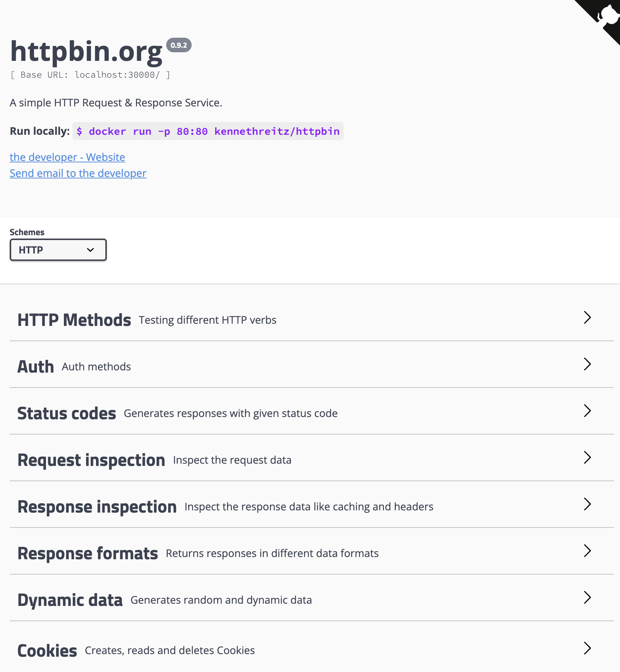Click the 'Base URL: localhost:30000/' text
Image resolution: width=620 pixels, height=672 pixels.
[x=90, y=75]
